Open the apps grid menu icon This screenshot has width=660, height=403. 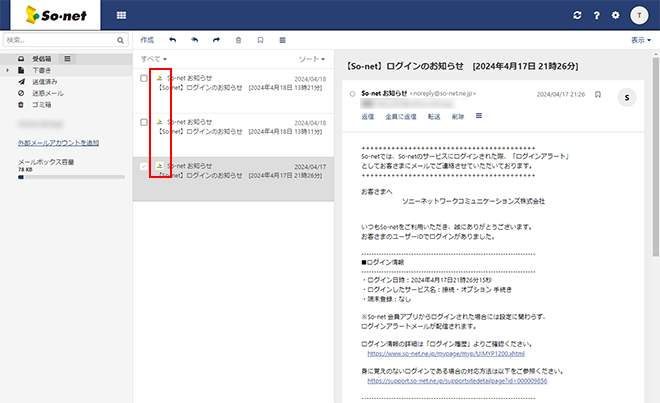(x=121, y=16)
